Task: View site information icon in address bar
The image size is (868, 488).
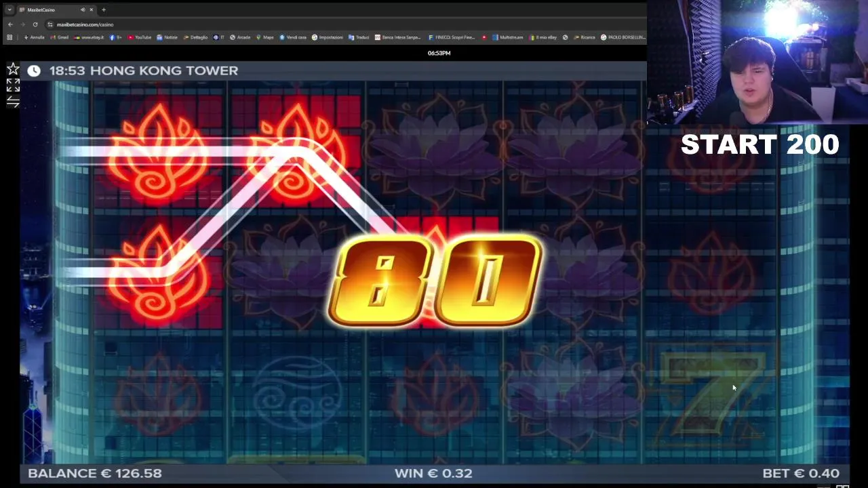Action: pyautogui.click(x=50, y=24)
